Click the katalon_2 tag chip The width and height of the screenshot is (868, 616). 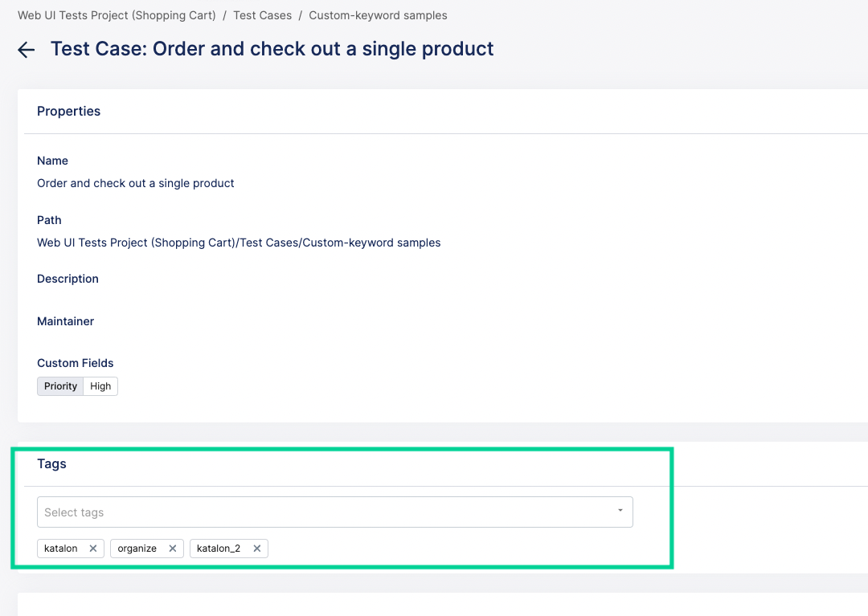tap(219, 549)
